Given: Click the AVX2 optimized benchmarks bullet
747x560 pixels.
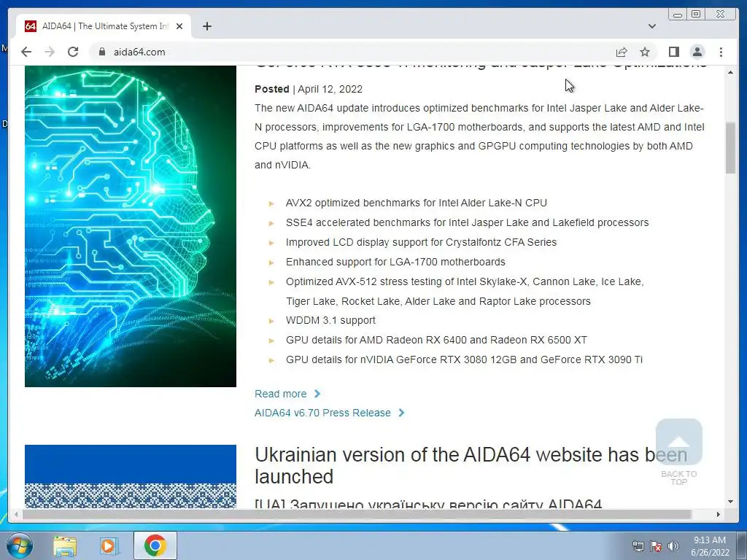Looking at the screenshot, I should pos(417,203).
